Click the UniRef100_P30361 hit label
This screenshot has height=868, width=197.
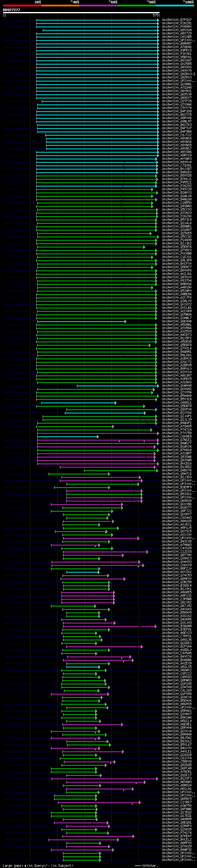click(x=176, y=54)
